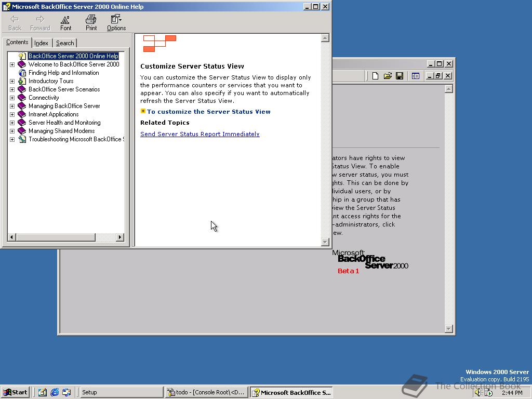This screenshot has height=399, width=532.
Task: Click the Show Desktop quick launch icon
Action: 42,392
